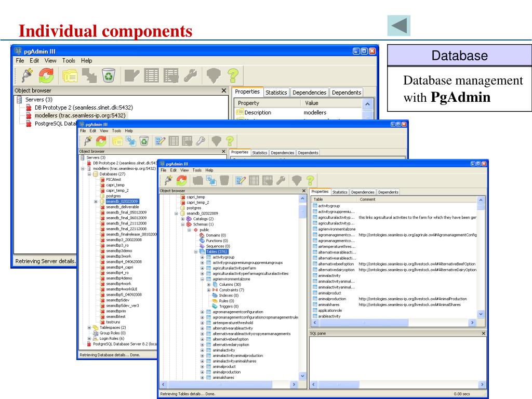Click the create object icon in middle window
Viewport: 532px width, 399px height.
[117, 141]
